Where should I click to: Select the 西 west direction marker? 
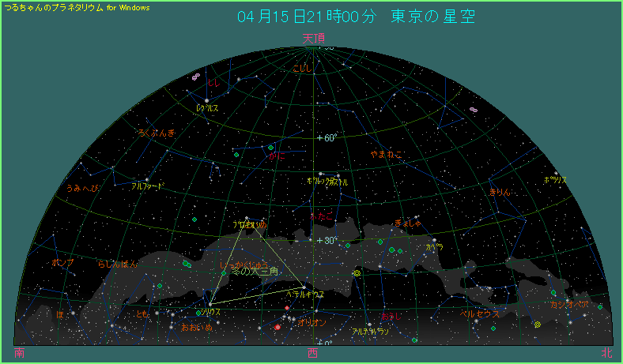tap(313, 353)
